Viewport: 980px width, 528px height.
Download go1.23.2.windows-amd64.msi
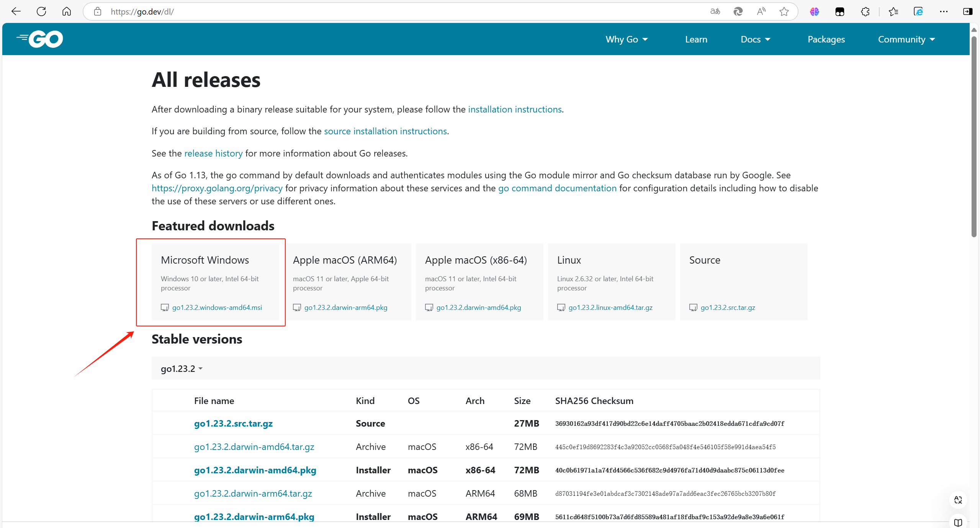(x=217, y=308)
